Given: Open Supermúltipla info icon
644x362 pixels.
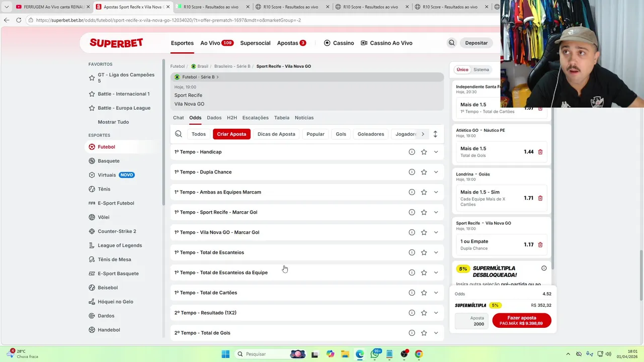Looking at the screenshot, I should click(544, 268).
